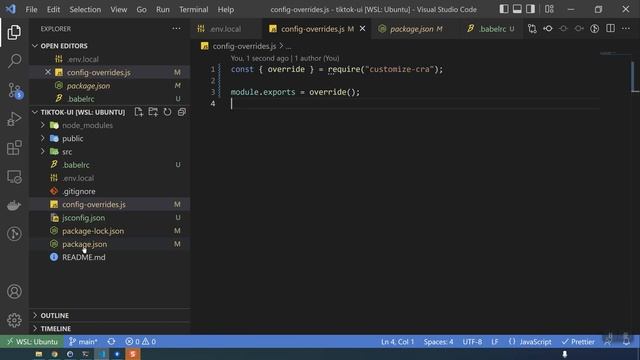The image size is (640, 360).
Task: Collapse the TIKTOK-UI folder section
Action: (x=35, y=112)
